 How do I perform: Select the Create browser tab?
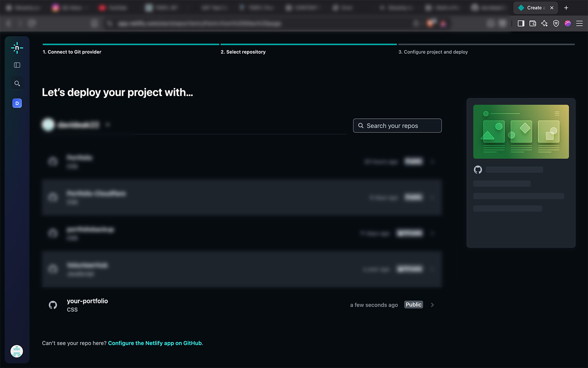tap(535, 8)
